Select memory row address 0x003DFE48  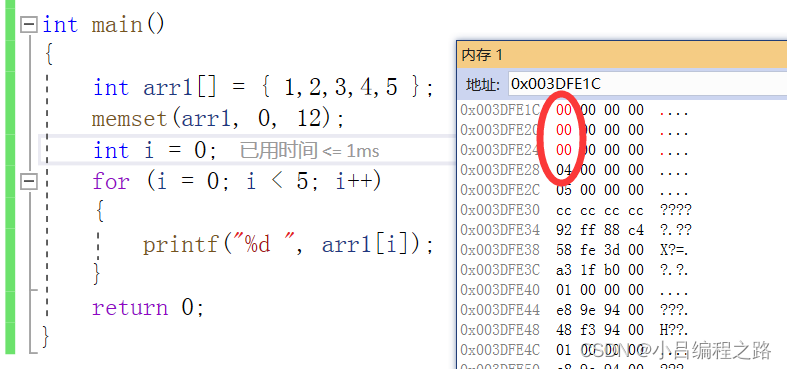(500, 330)
